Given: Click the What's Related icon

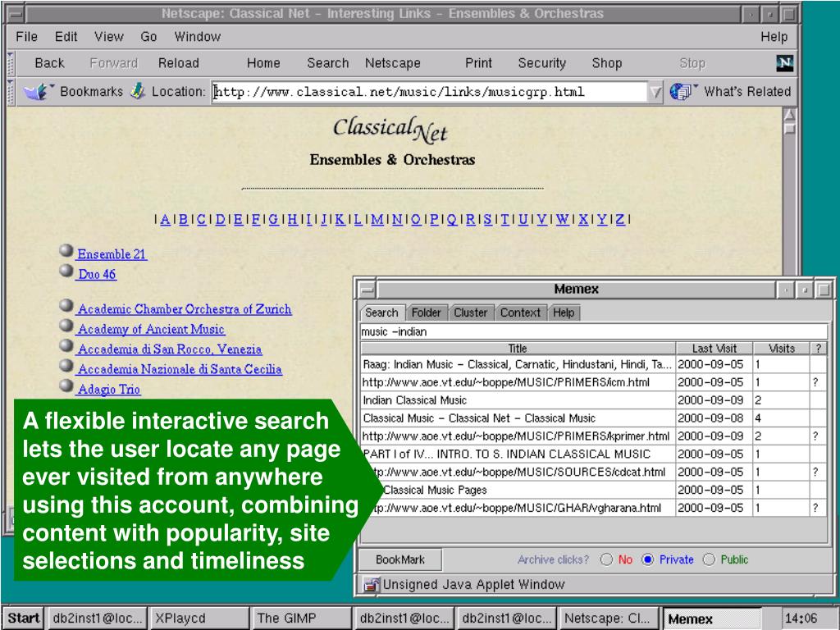Looking at the screenshot, I should (680, 92).
